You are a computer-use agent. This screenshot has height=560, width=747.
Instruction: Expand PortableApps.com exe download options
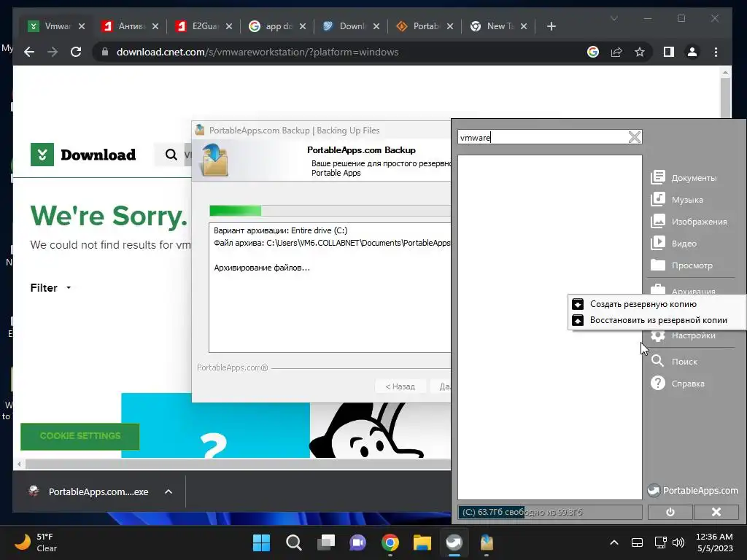(x=169, y=491)
